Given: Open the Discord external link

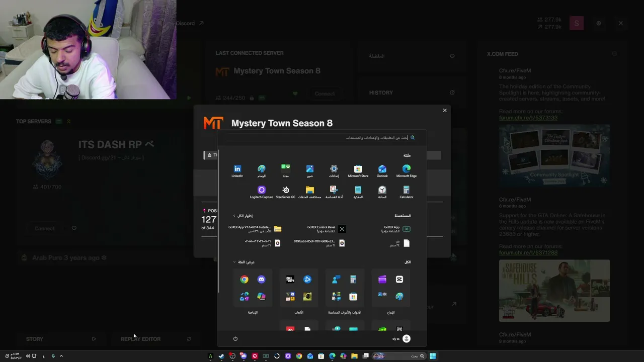Looking at the screenshot, I should tap(189, 23).
